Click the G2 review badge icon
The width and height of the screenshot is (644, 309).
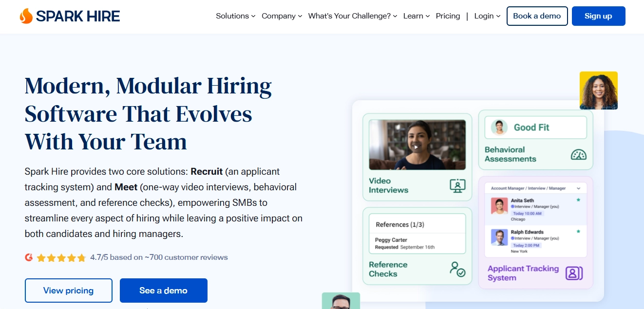coord(29,257)
